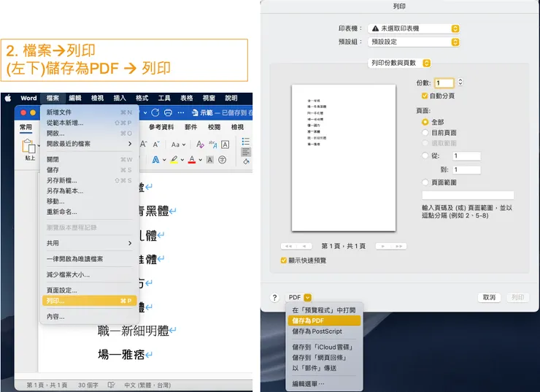
Task: Open the three-dots more commands icon
Action: coord(181,112)
